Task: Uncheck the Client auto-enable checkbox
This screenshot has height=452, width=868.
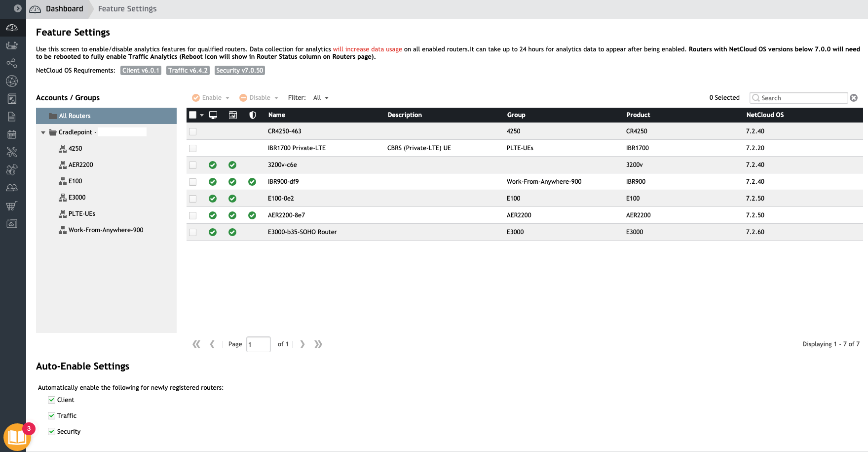Action: 52,400
